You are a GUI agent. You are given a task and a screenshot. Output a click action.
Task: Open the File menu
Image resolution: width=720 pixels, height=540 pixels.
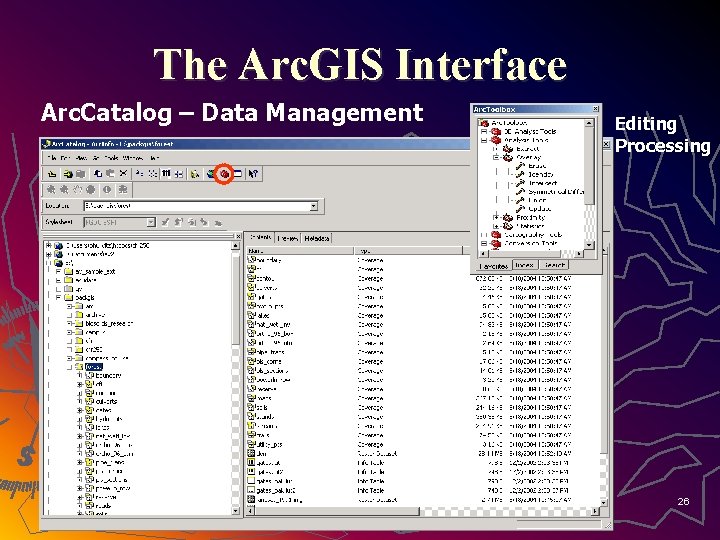52,158
